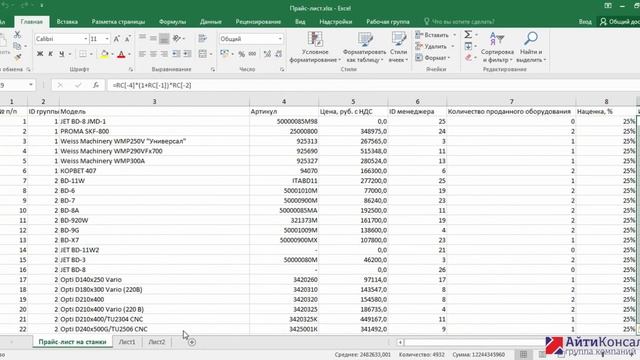Switch to the Разметка страницы tab
This screenshot has height=360, width=640.
coord(118,22)
